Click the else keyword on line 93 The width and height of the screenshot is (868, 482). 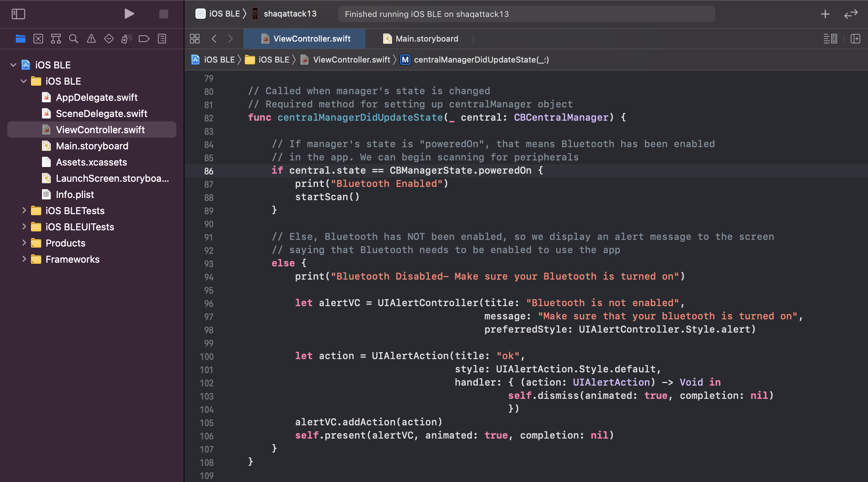[283, 263]
